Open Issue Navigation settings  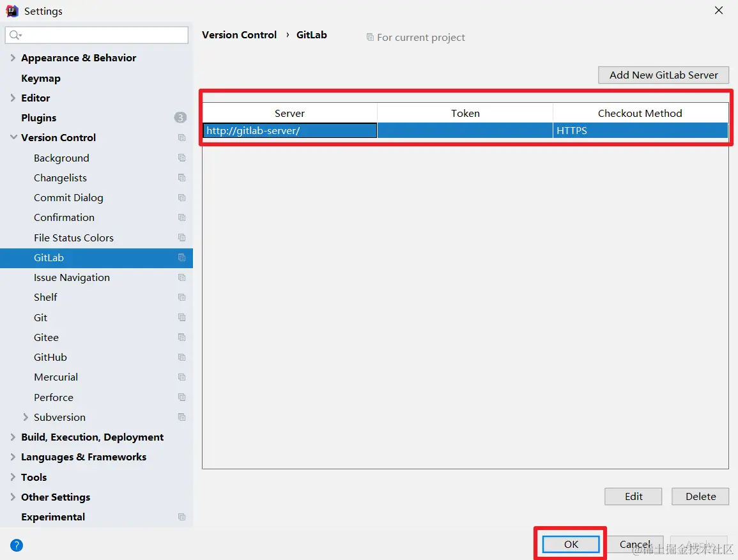(72, 278)
